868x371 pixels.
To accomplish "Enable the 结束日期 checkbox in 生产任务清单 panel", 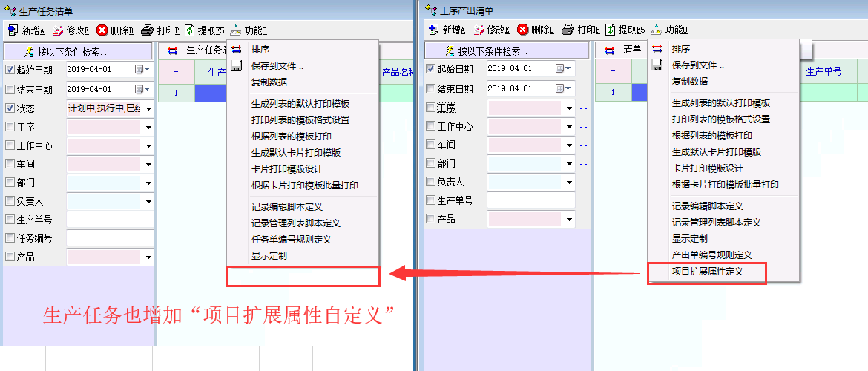I will [x=10, y=90].
